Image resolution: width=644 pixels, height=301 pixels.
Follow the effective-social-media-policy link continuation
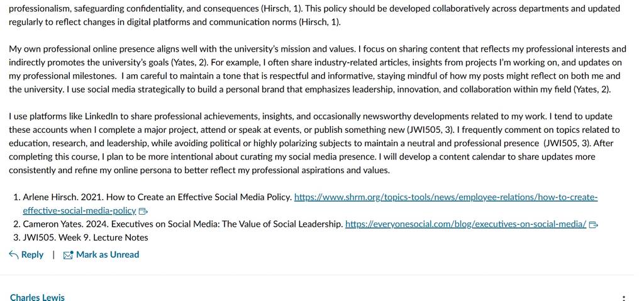click(79, 211)
